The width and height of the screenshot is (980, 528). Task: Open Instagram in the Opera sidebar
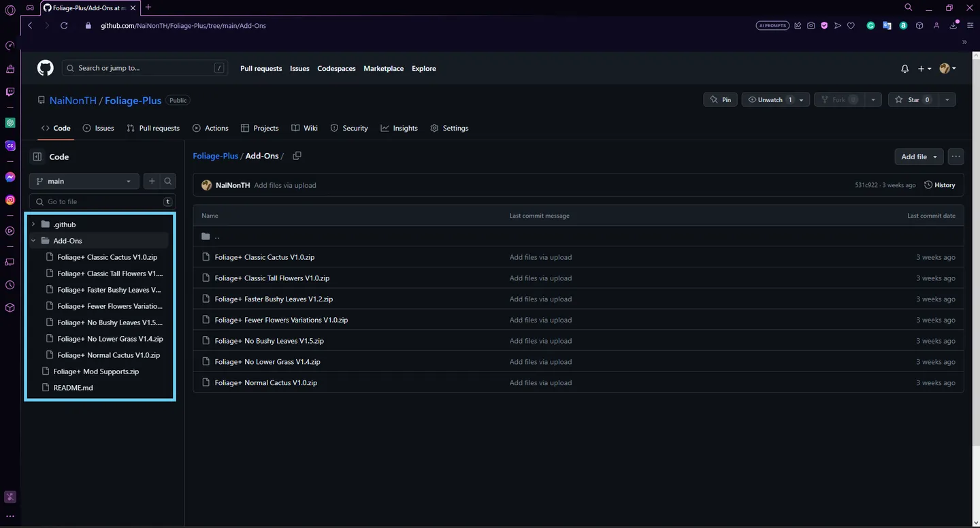click(10, 200)
